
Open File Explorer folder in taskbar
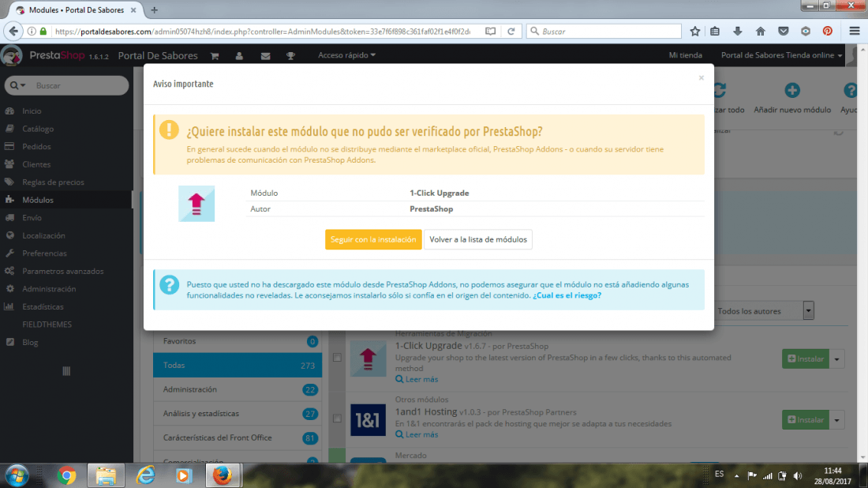[106, 476]
